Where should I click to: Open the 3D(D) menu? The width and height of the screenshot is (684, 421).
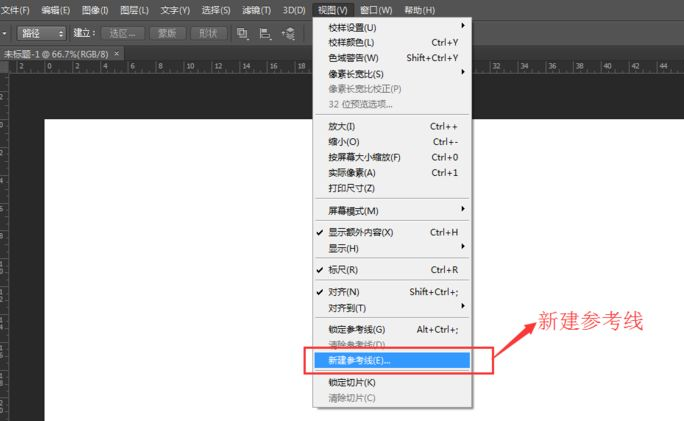click(x=294, y=10)
